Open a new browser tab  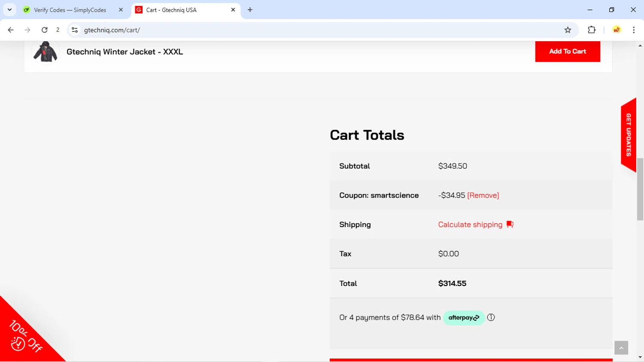point(250,10)
